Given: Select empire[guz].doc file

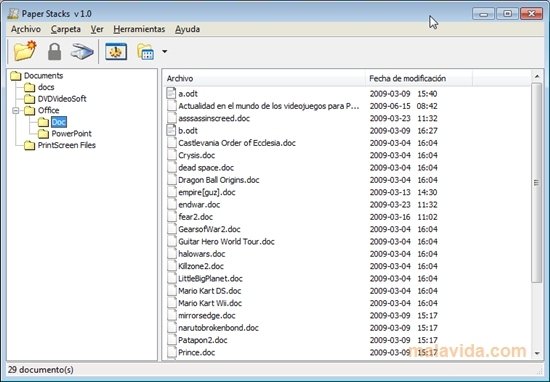Looking at the screenshot, I should point(207,192).
